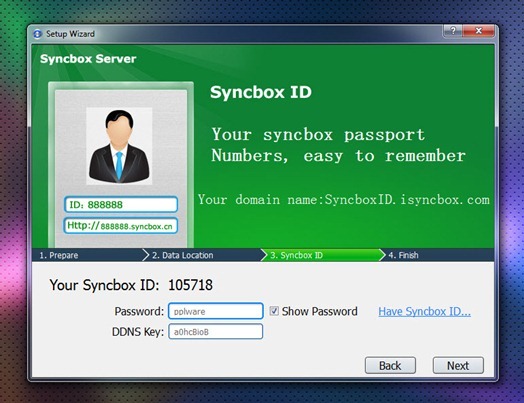Close the Setup Wizard window
This screenshot has height=403, width=524.
point(478,31)
